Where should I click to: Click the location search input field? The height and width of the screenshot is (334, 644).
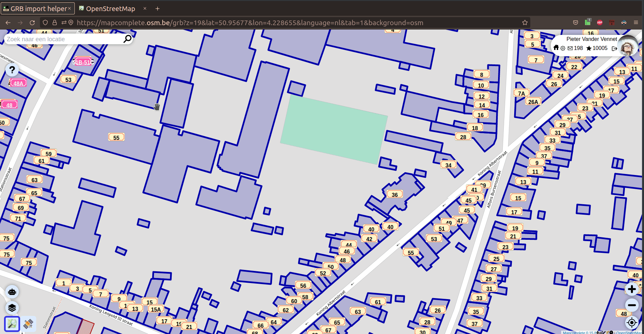[64, 39]
